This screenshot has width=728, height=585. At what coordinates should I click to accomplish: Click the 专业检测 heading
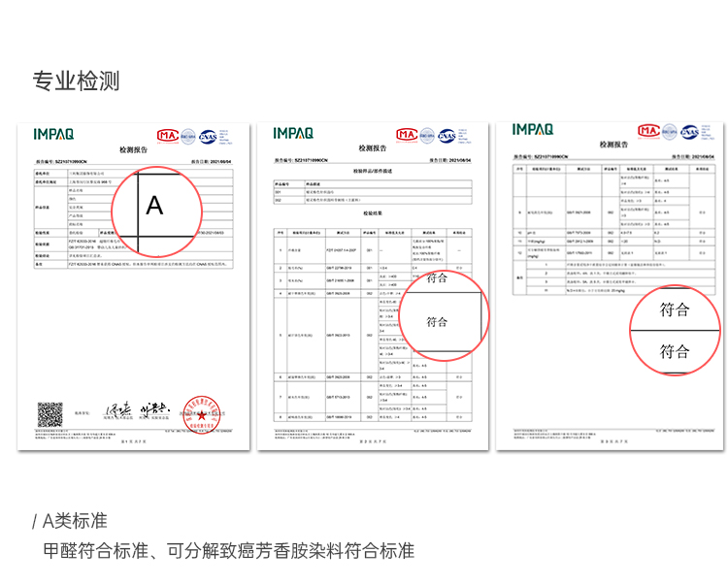pos(76,81)
